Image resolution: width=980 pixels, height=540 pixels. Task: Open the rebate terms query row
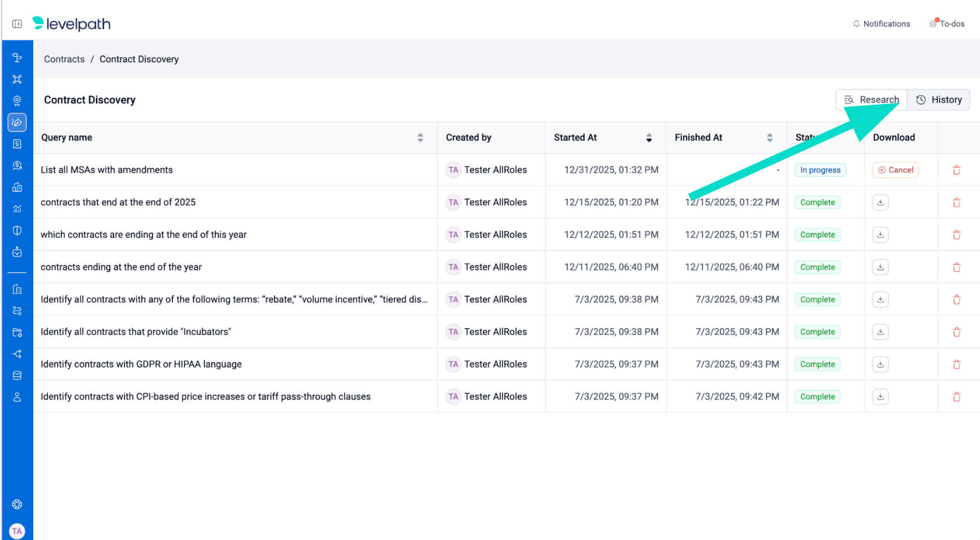pyautogui.click(x=234, y=299)
